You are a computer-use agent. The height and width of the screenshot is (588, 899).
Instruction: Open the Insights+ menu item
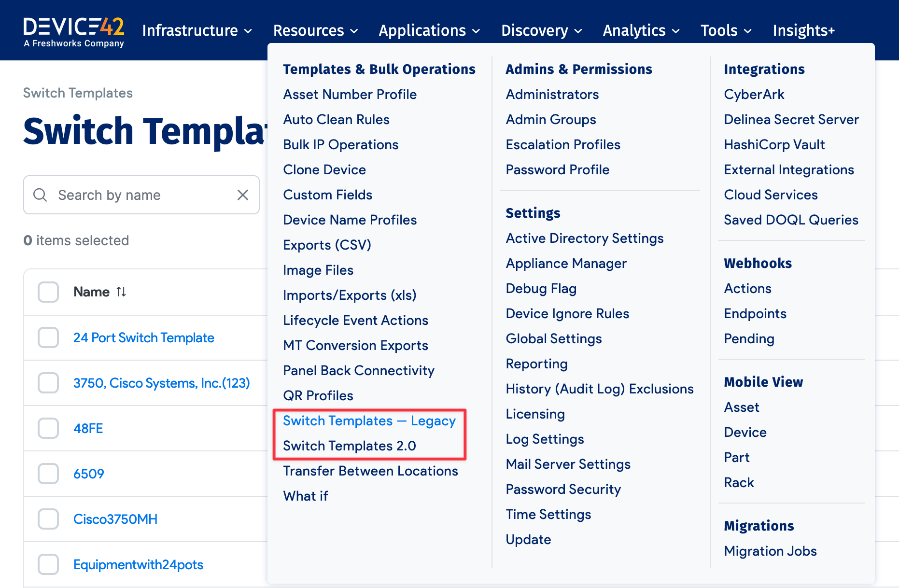(803, 30)
